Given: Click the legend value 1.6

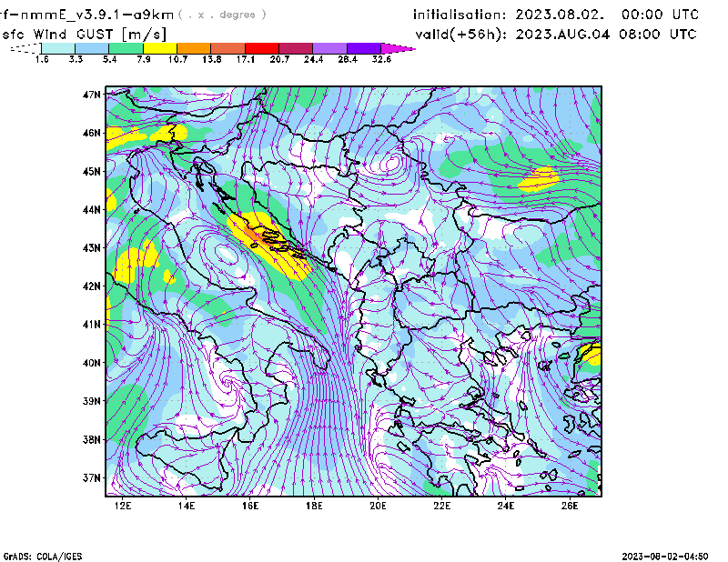Looking at the screenshot, I should pyautogui.click(x=42, y=59).
